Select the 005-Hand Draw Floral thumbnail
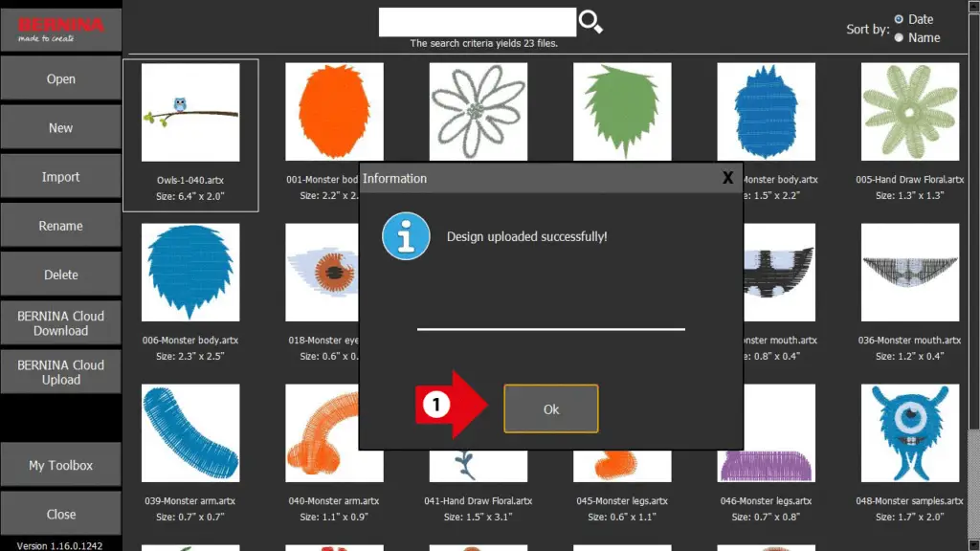Screen dimensions: 980x551 (x=909, y=113)
